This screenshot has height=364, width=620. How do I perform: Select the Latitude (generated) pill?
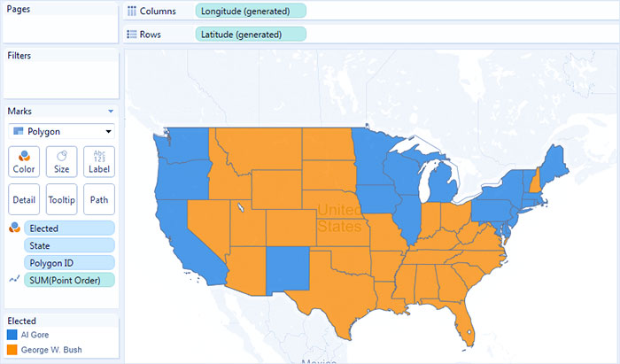251,35
